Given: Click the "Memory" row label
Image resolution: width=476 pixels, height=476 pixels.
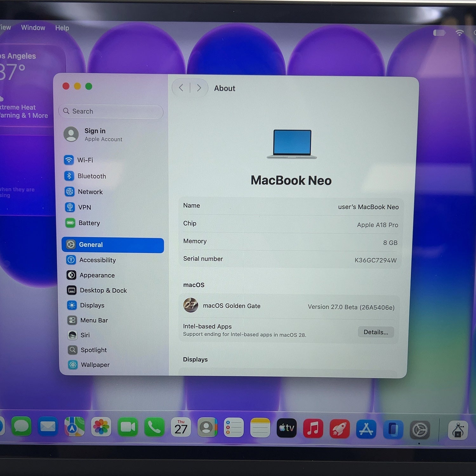Looking at the screenshot, I should (195, 241).
